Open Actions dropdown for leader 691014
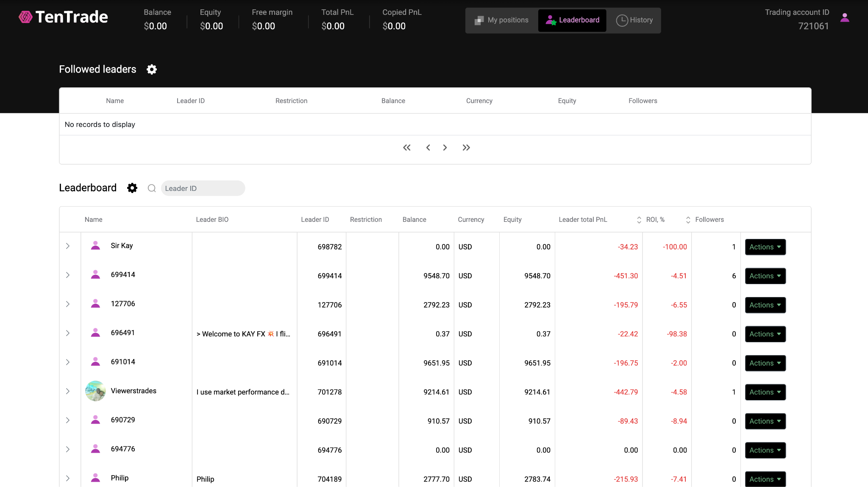Screen dimensions: 868x487 (765, 363)
